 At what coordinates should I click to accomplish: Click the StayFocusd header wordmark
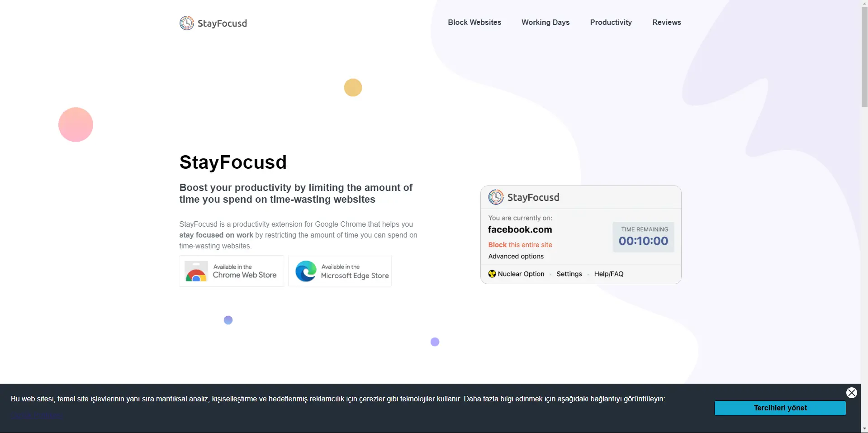pyautogui.click(x=222, y=24)
